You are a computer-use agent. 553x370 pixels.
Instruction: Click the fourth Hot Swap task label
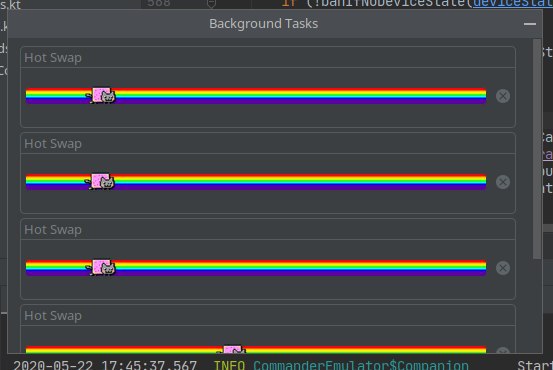tap(53, 316)
